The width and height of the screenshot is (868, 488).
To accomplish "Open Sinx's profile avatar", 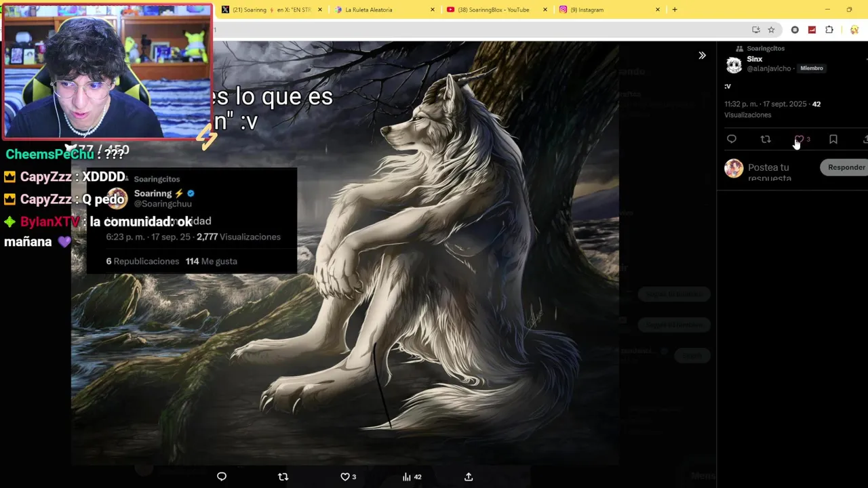I will click(734, 65).
